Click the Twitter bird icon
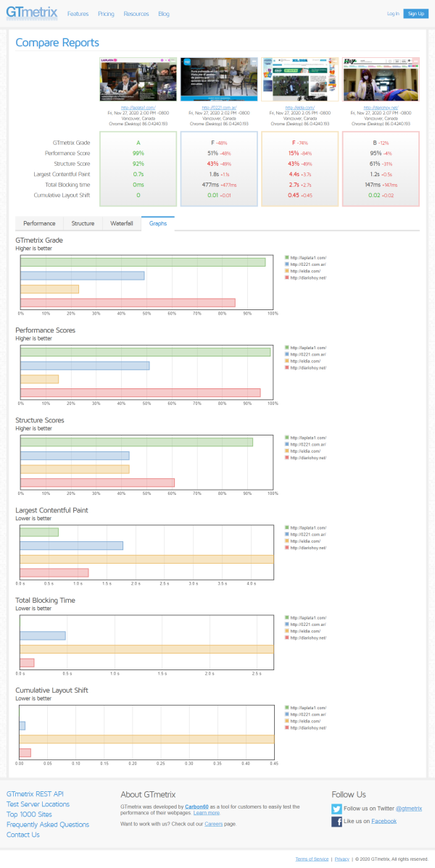 click(336, 809)
